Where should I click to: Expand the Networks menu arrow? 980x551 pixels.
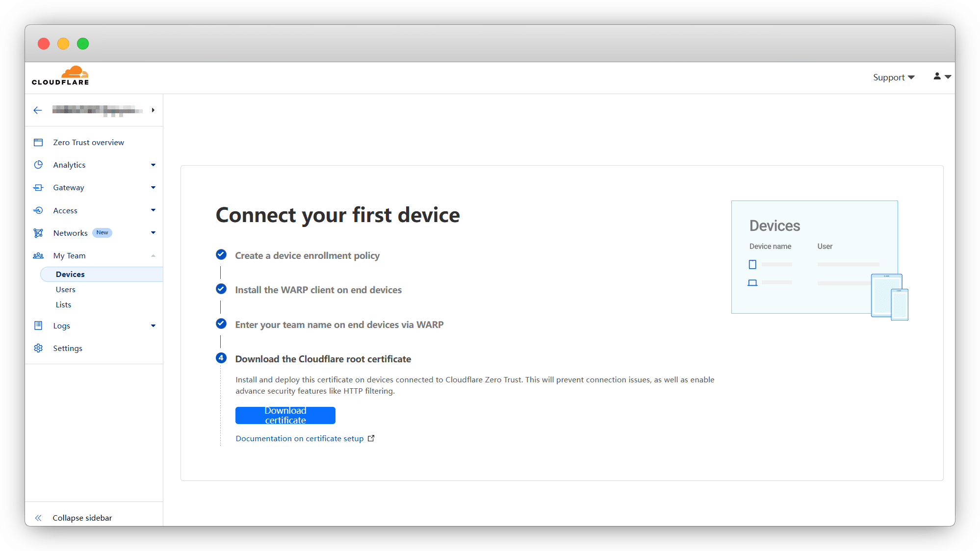click(153, 233)
